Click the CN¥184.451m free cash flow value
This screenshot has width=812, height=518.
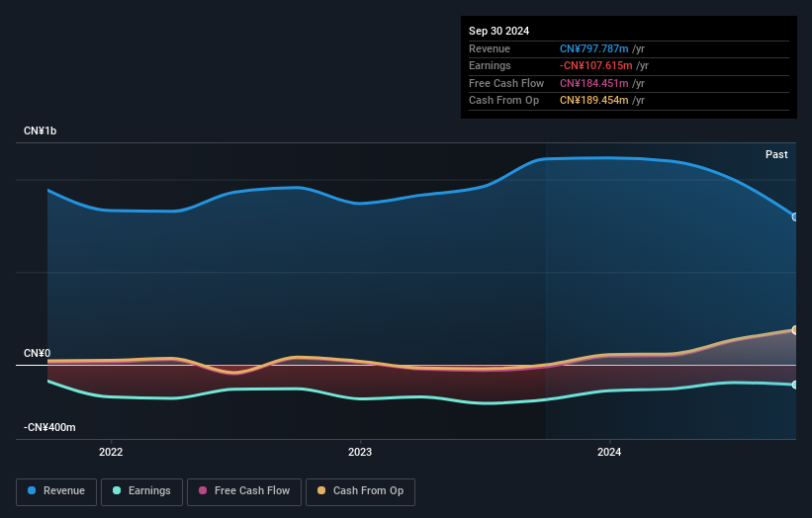pos(594,83)
